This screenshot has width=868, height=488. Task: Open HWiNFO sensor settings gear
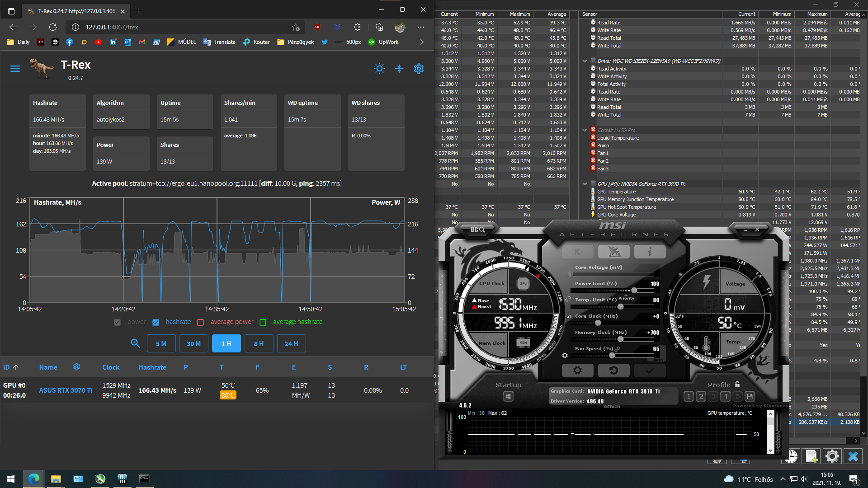(832, 456)
